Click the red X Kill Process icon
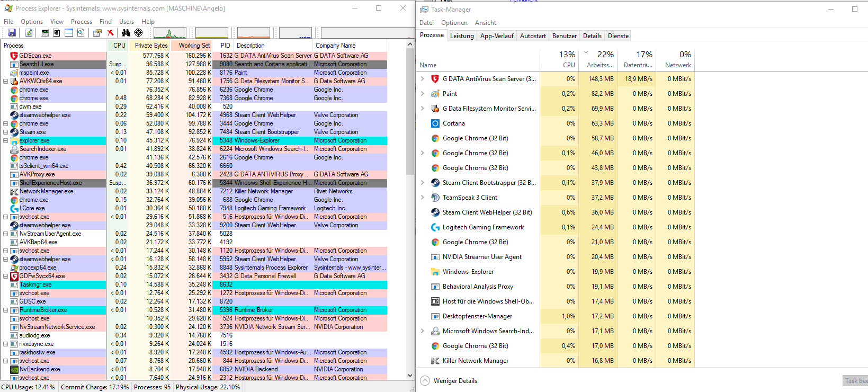Image resolution: width=868 pixels, height=392 pixels. coord(110,33)
